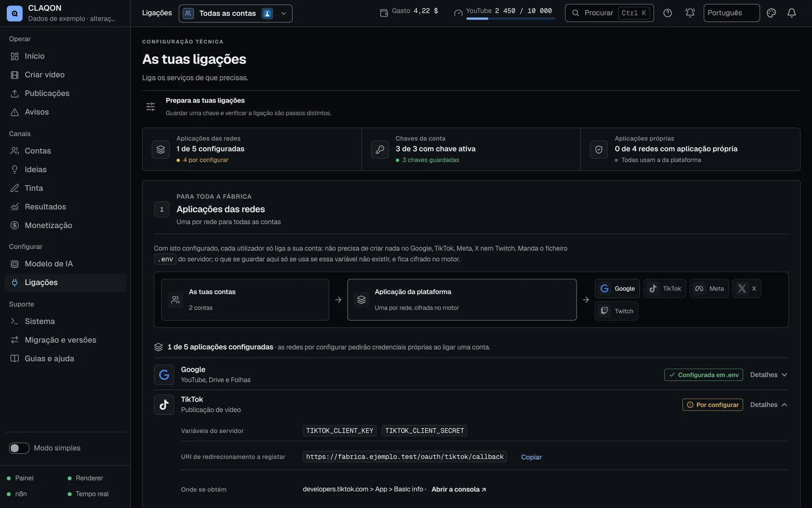Collapse TikTok Detalhes section
The height and width of the screenshot is (508, 812).
(769, 405)
